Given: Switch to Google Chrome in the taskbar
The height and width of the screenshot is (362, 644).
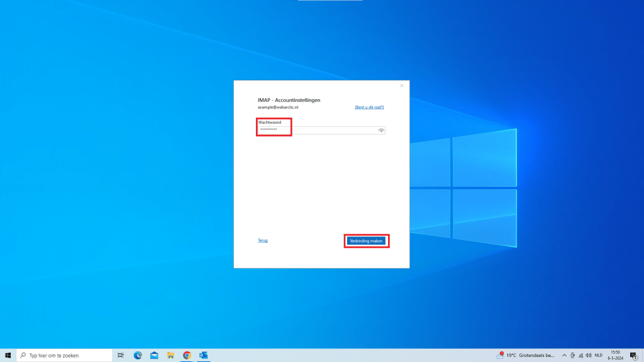Looking at the screenshot, I should point(187,355).
